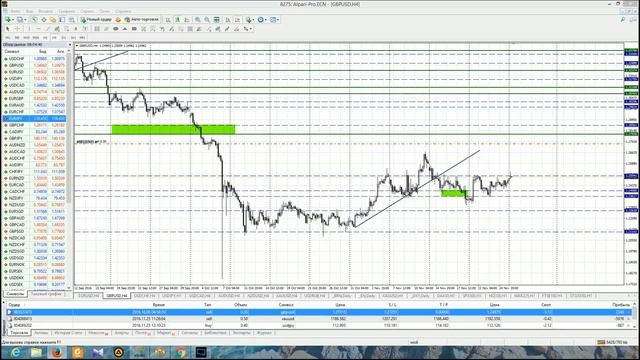Image resolution: width=640 pixels, height=360 pixels.
Task: Select USDCAD in Market Watch
Action: coord(35,85)
